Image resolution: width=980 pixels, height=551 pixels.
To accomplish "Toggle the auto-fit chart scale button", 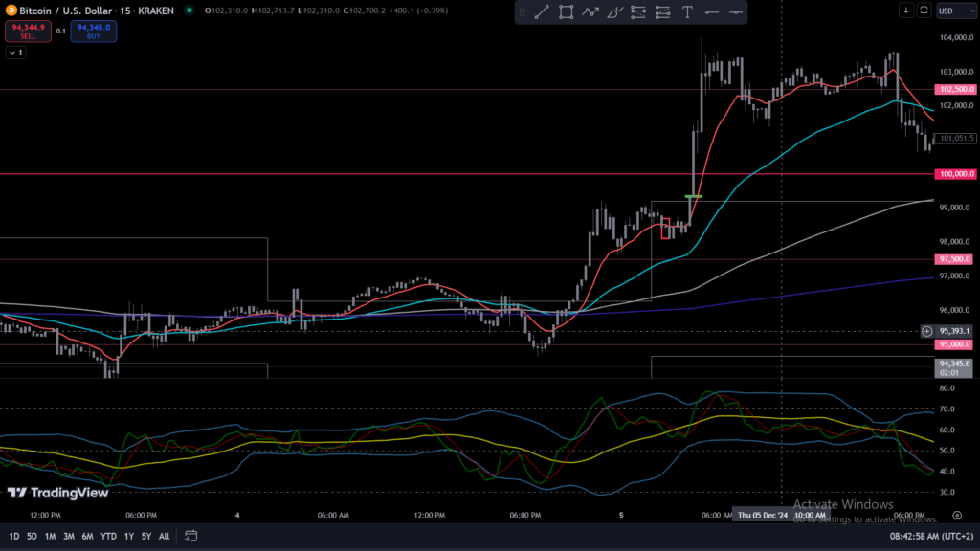I will pyautogui.click(x=924, y=11).
